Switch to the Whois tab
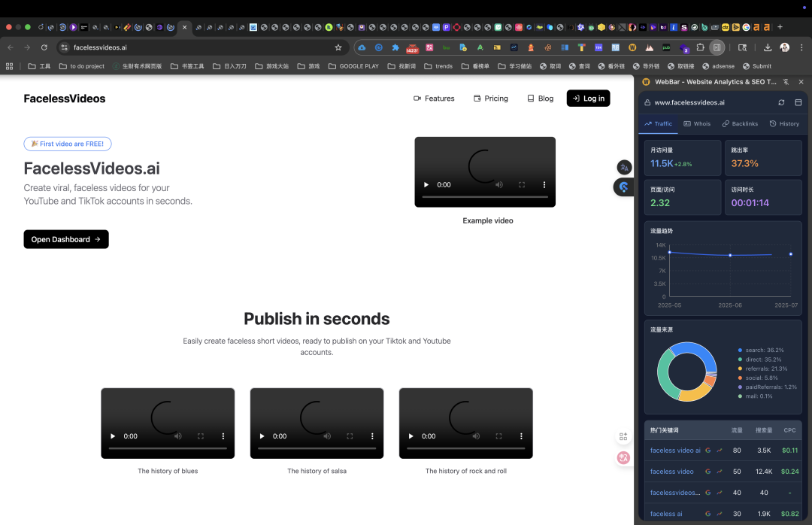Viewport: 812px width, 525px height. point(697,124)
